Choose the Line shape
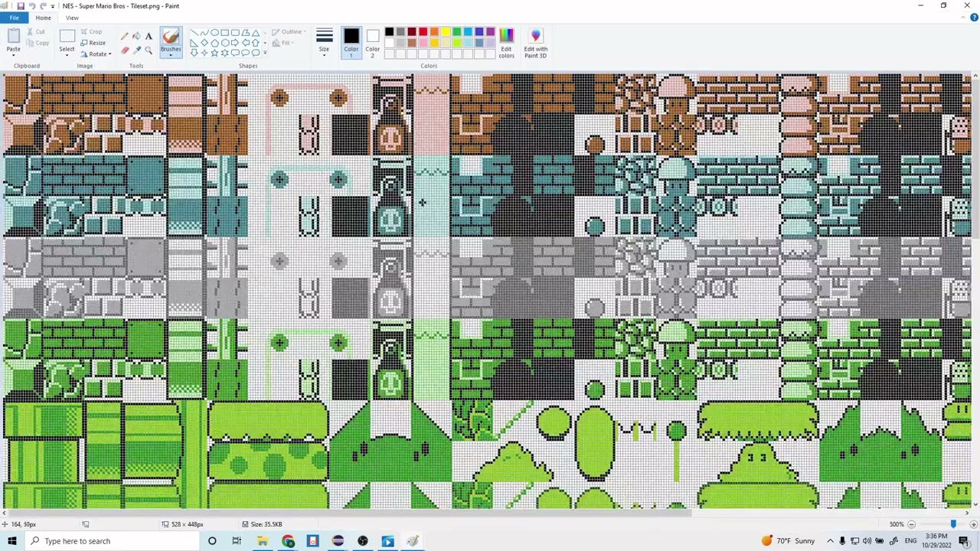Viewport: 980px width, 551px height. pos(194,33)
